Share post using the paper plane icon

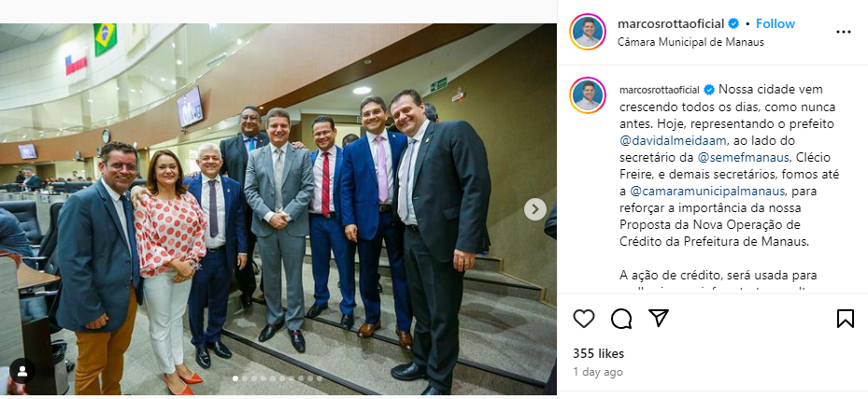(x=659, y=319)
